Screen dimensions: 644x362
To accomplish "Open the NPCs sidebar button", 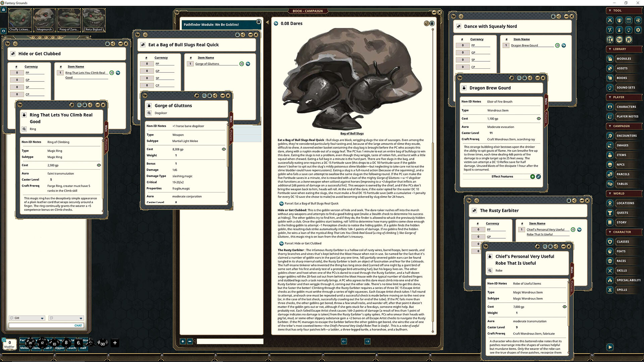I will point(620,165).
